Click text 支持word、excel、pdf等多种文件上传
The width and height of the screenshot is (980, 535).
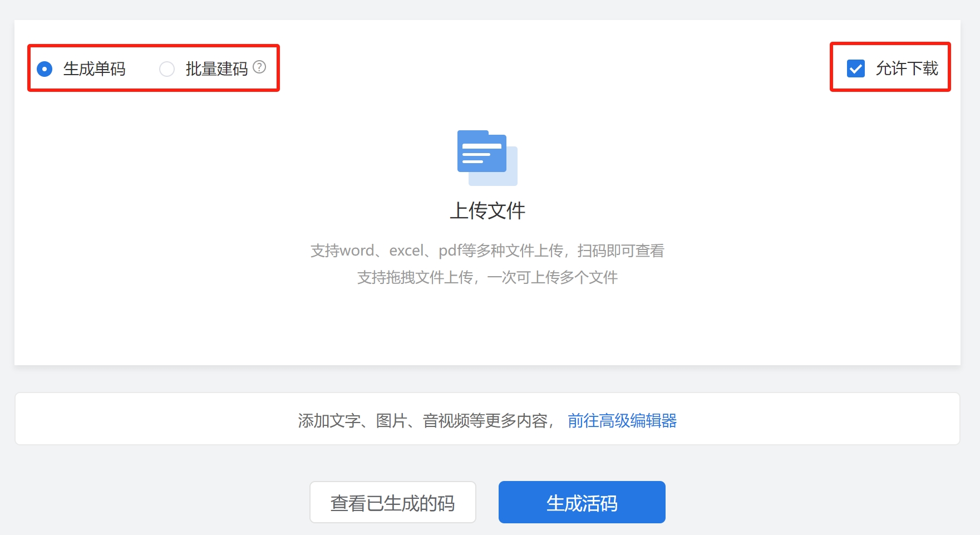pyautogui.click(x=437, y=251)
